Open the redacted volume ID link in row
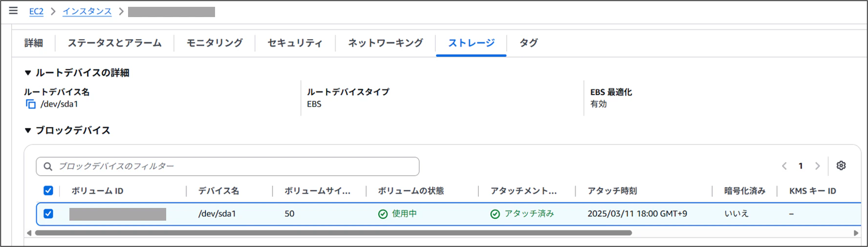 [x=118, y=214]
